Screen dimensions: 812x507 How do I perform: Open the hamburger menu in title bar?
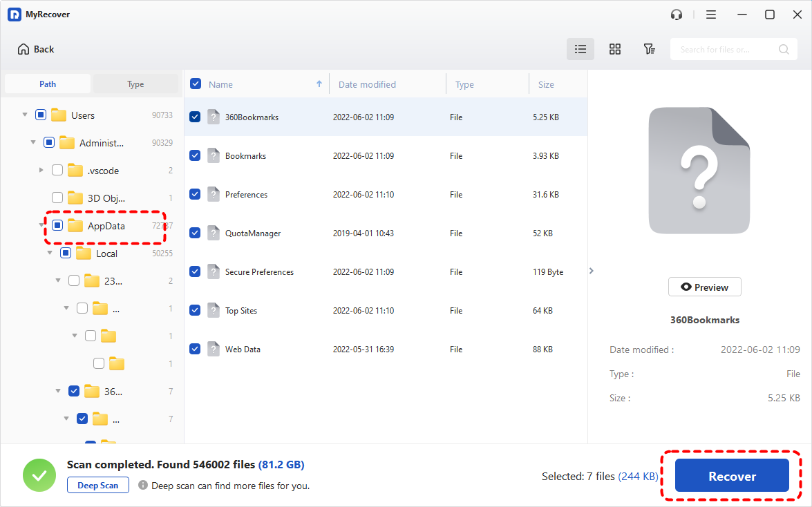(711, 15)
